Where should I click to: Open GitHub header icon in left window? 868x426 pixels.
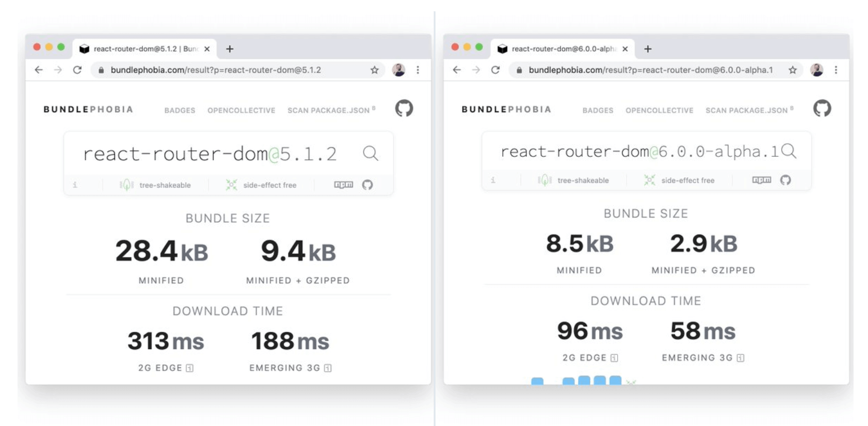404,108
